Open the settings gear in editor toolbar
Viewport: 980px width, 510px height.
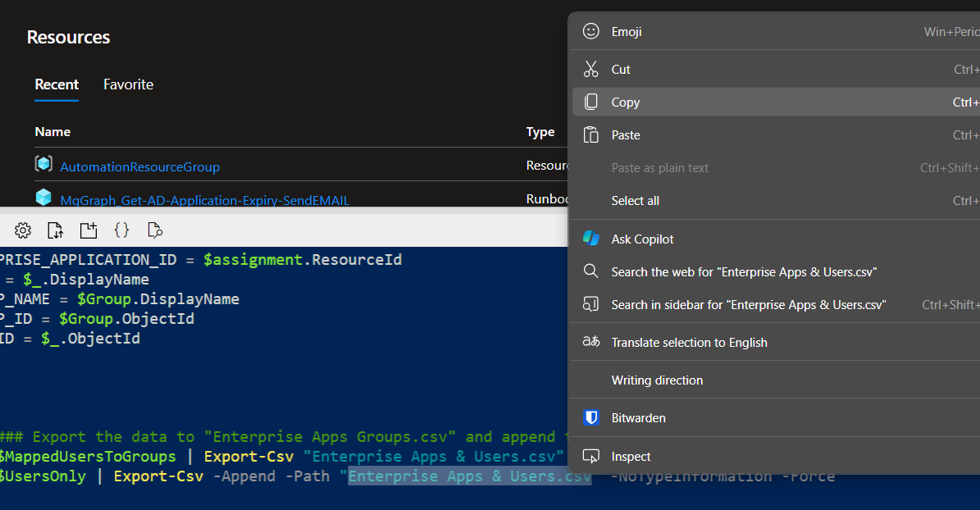coord(23,230)
